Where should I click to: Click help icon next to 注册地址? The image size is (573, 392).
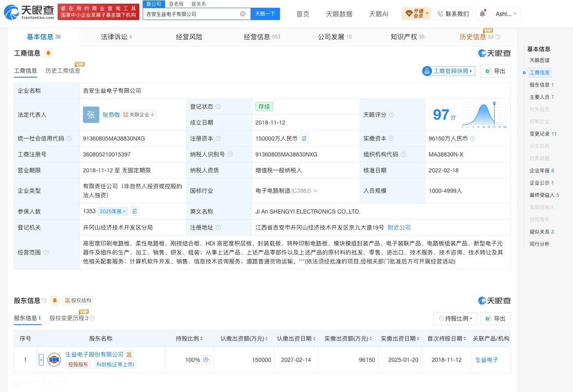218,227
